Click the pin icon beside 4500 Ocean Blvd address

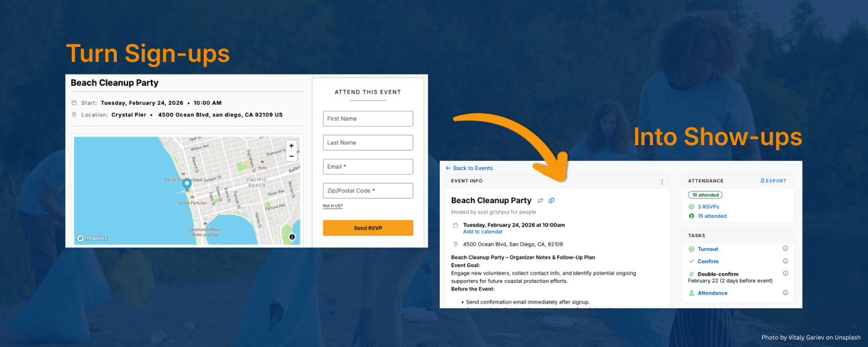click(455, 244)
